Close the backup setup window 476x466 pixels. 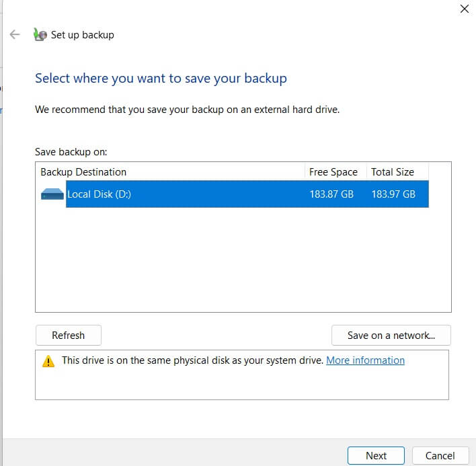pyautogui.click(x=464, y=9)
